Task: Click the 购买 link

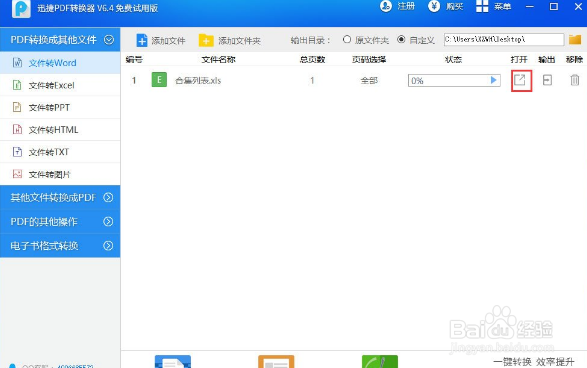Action: [454, 6]
